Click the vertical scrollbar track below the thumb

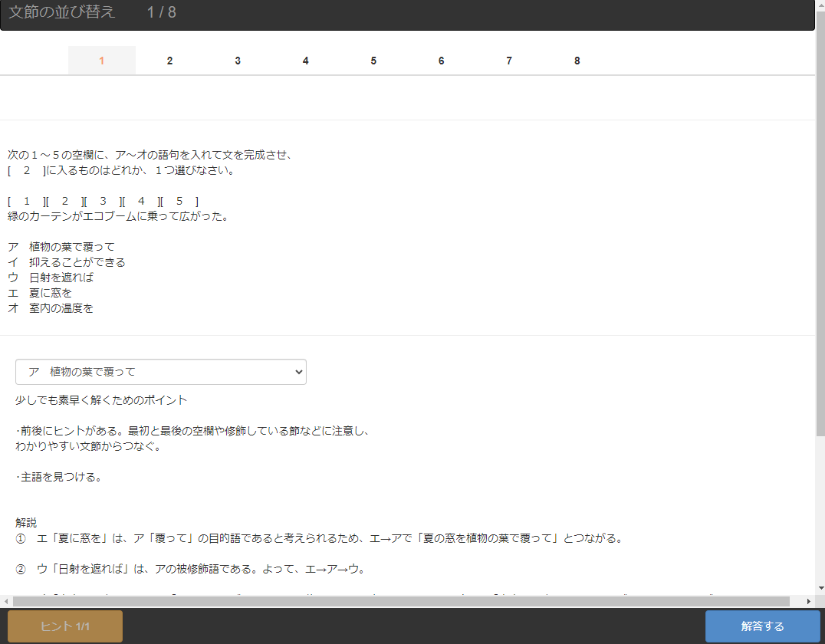point(820,506)
